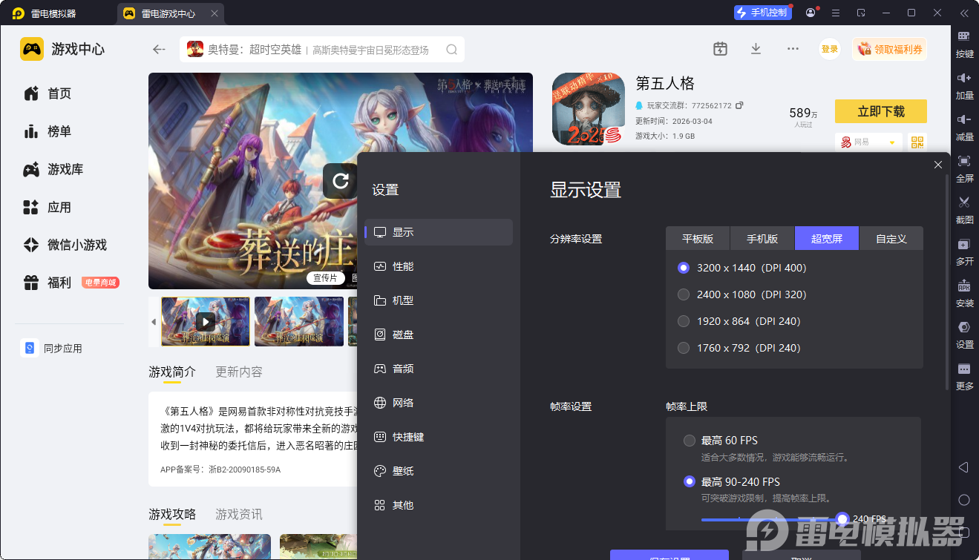This screenshot has width=979, height=560.
Task: Open 磁盘 settings section
Action: click(x=439, y=335)
